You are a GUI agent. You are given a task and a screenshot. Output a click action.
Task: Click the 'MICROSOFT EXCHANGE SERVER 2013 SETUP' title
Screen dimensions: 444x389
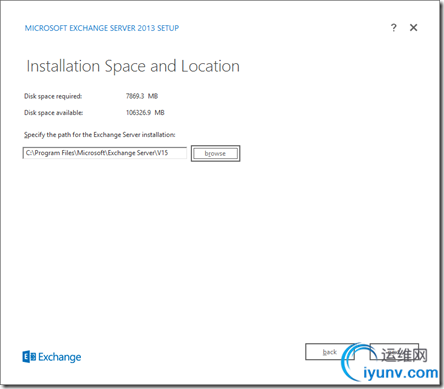tap(102, 28)
